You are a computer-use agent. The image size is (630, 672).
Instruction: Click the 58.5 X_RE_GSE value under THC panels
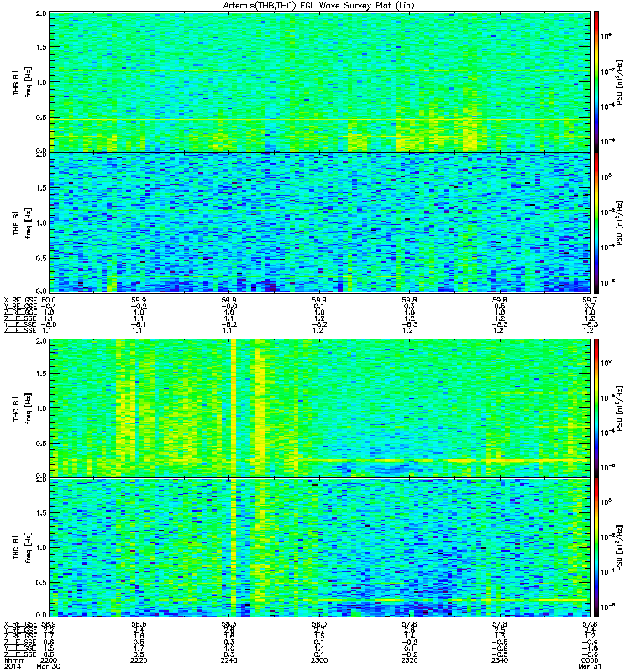coord(139,624)
